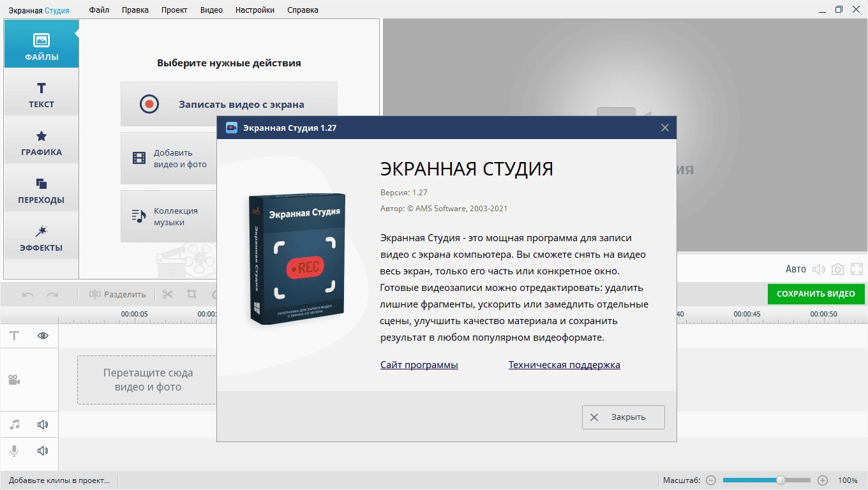Image resolution: width=868 pixels, height=490 pixels.
Task: Zoom out timeline with minus button
Action: pos(710,480)
